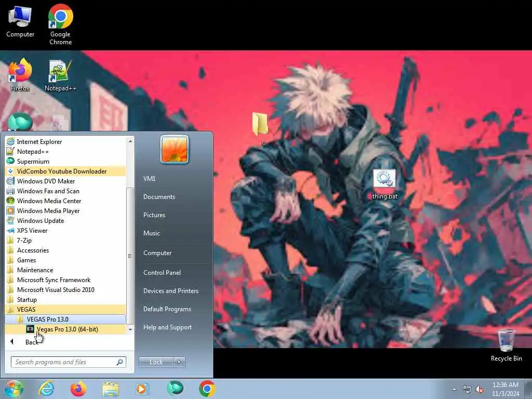Open Windows Media Center
This screenshot has width=532, height=399.
pyautogui.click(x=65, y=201)
